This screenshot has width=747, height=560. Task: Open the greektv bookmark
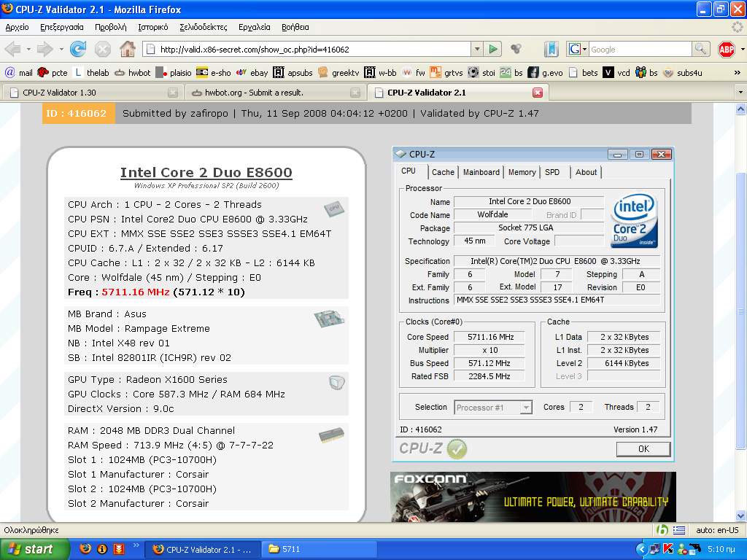coord(338,73)
